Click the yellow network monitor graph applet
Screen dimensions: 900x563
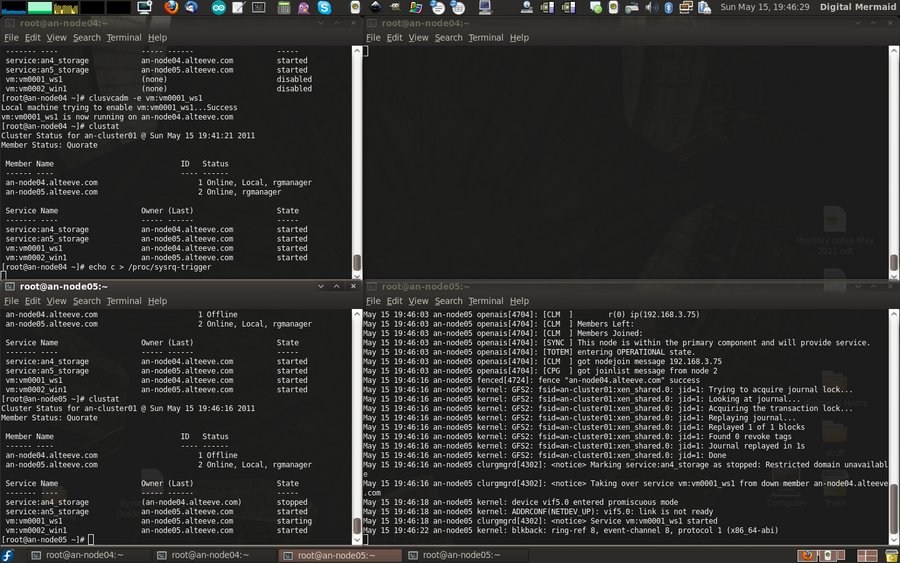[66, 7]
